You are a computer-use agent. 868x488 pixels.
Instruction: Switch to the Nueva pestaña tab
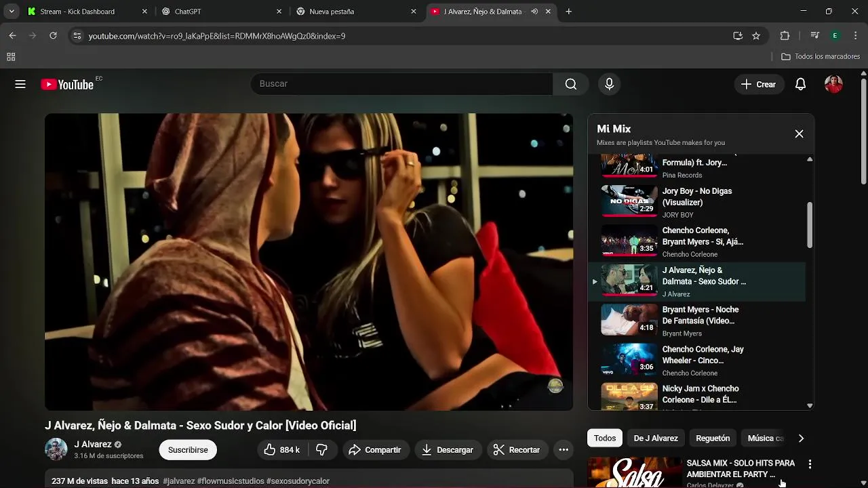pos(356,12)
